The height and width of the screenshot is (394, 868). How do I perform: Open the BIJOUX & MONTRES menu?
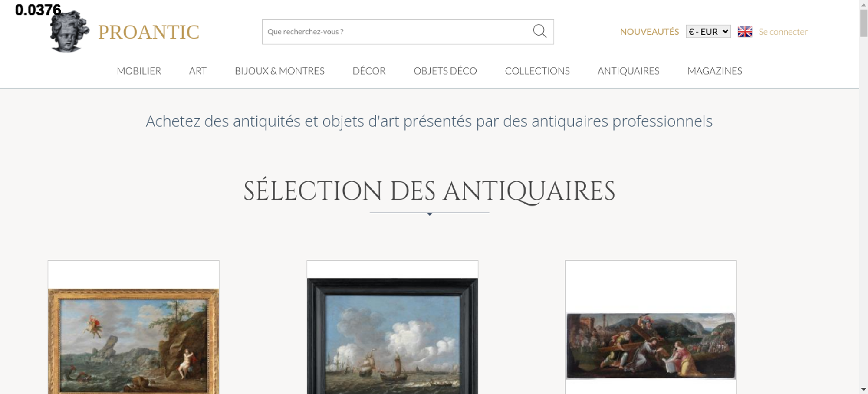point(279,71)
